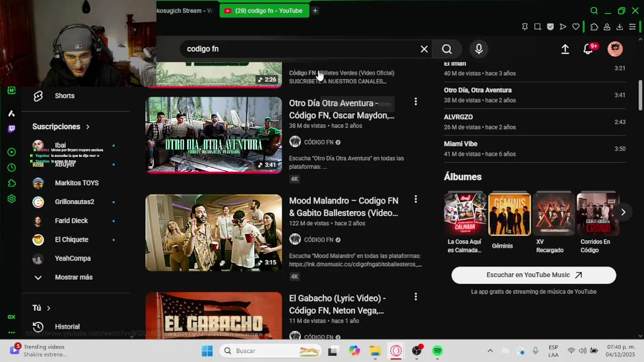Screen dimensions: 644x362
Task: Show next albums with right arrow
Action: point(623,212)
